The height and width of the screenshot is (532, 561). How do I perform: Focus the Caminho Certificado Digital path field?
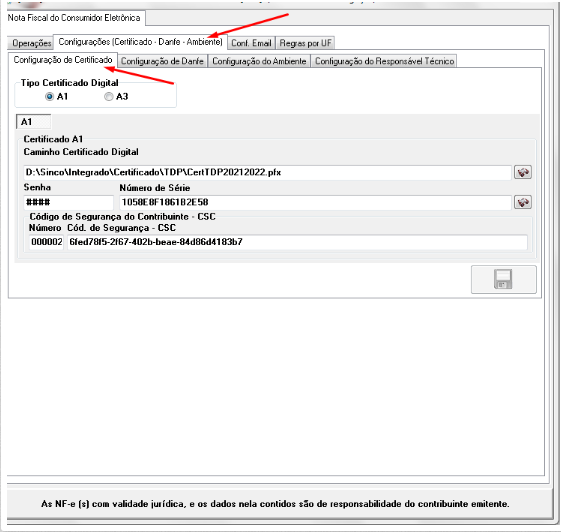268,172
